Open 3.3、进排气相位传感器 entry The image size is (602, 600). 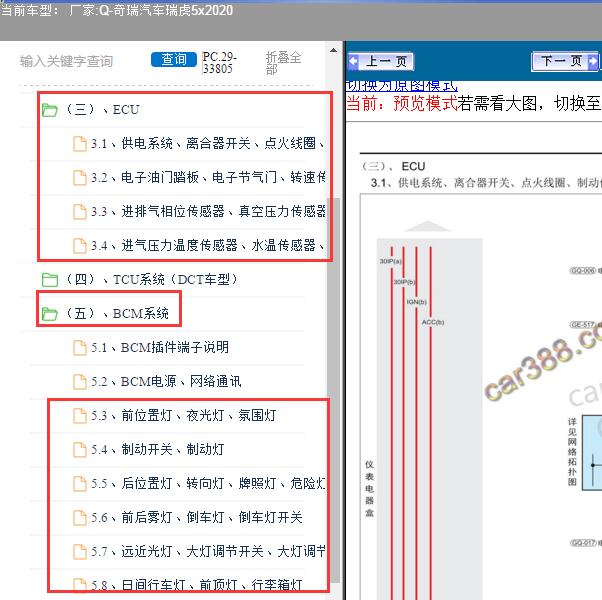point(208,211)
